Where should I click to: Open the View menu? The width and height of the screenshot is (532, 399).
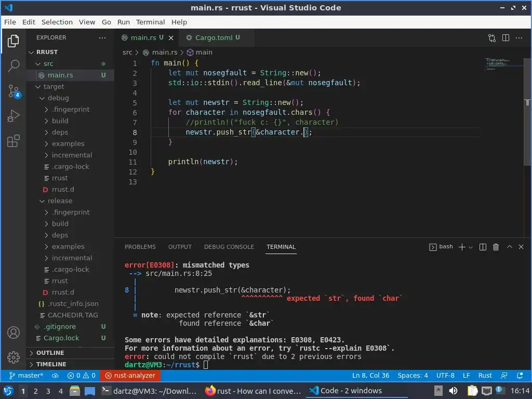tap(87, 22)
